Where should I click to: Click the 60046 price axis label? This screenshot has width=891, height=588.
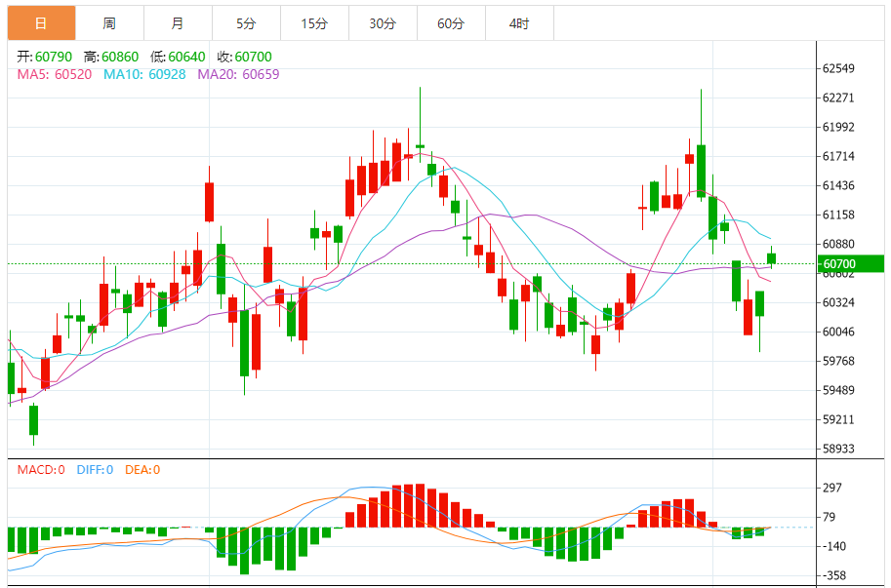pos(838,332)
